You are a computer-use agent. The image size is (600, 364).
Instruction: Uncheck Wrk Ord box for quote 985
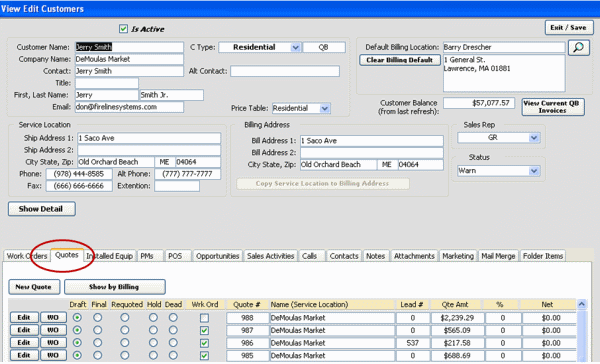coord(204,356)
